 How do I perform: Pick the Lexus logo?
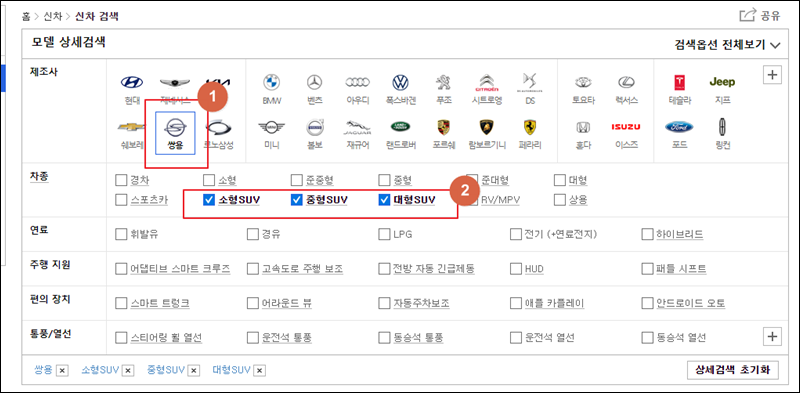click(626, 82)
